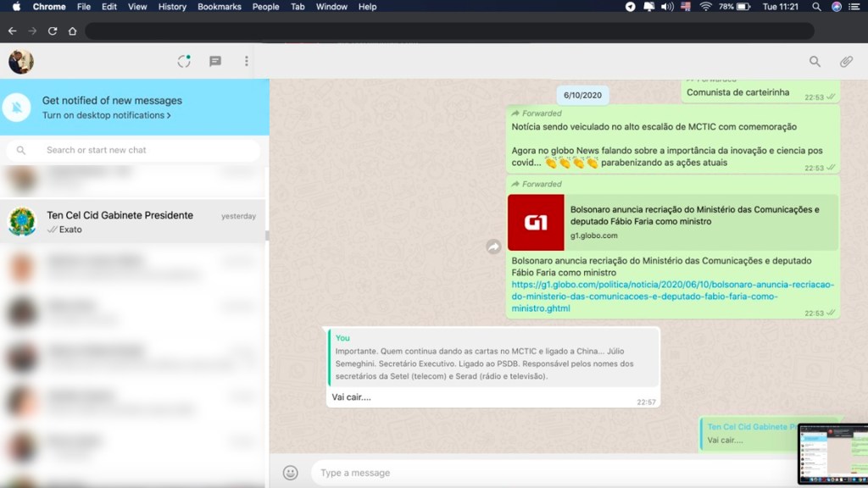868x488 pixels.
Task: Click the Type a message field
Action: coord(424,472)
